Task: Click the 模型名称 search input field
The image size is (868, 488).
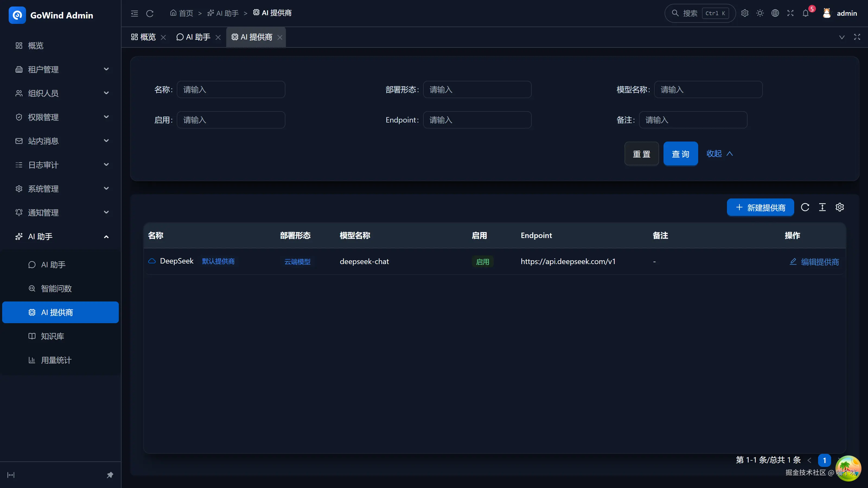Action: [x=708, y=89]
